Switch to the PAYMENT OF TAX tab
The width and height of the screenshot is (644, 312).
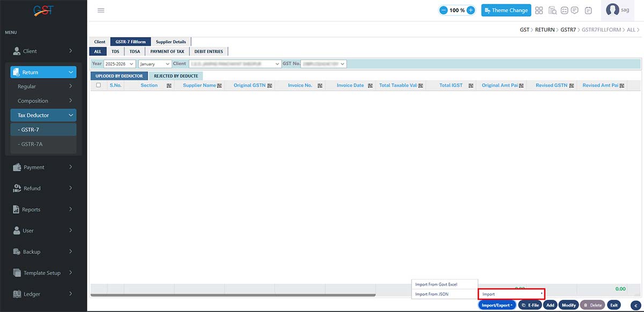tap(167, 52)
